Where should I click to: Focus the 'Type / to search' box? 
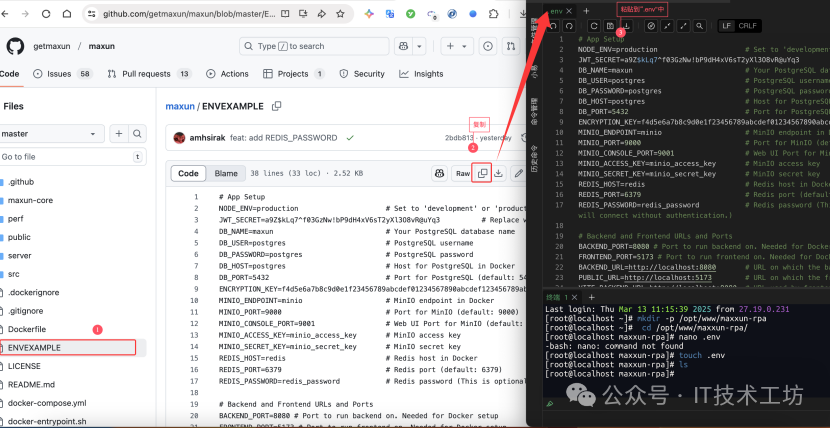point(313,46)
